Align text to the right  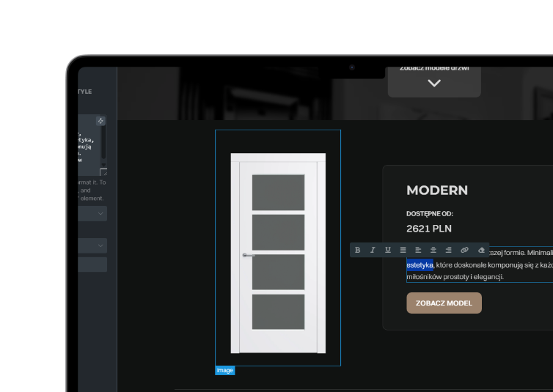pyautogui.click(x=448, y=250)
